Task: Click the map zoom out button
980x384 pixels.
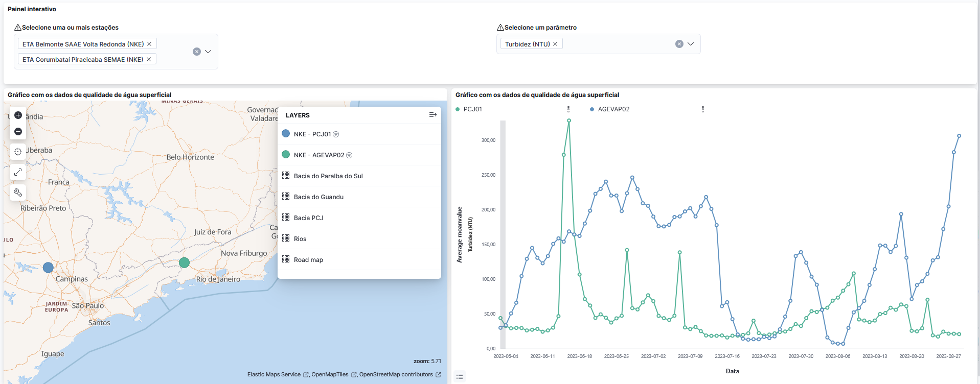Action: (x=18, y=132)
